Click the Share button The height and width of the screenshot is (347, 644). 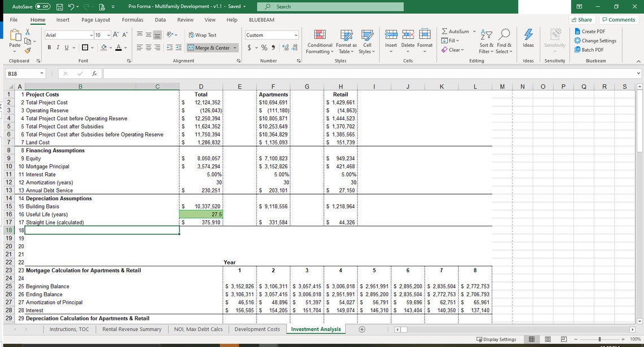tap(581, 19)
